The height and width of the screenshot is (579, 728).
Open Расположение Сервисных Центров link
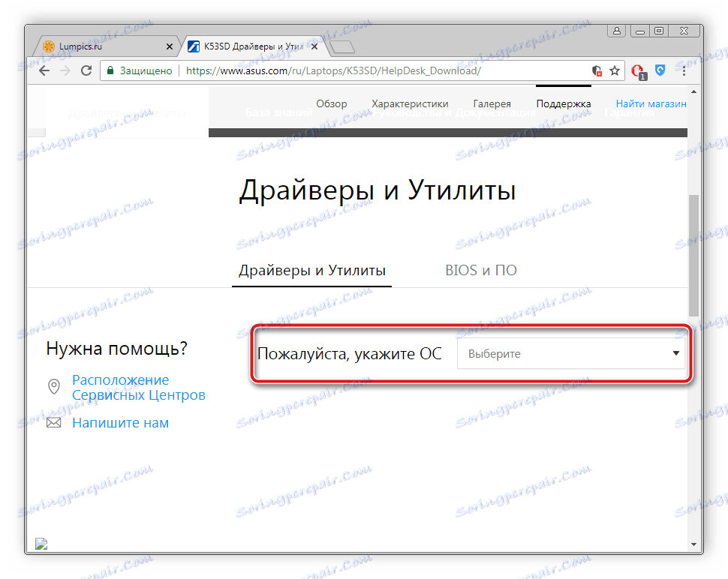click(x=120, y=387)
